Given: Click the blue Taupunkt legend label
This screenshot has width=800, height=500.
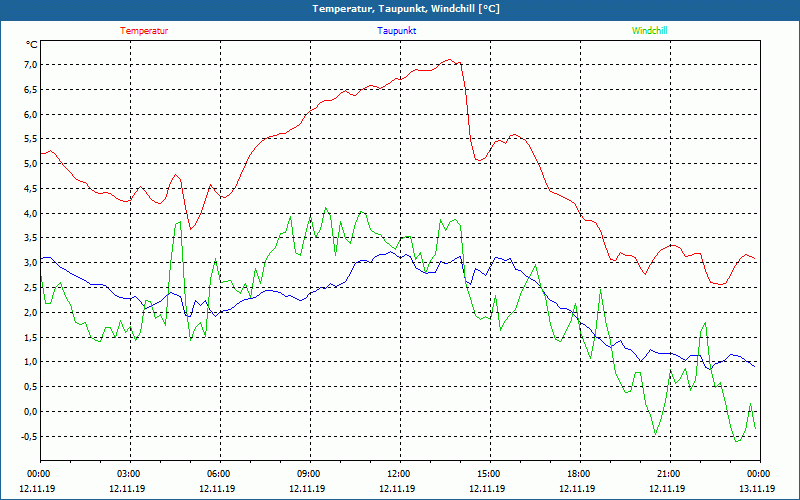Looking at the screenshot, I should click(x=396, y=31).
